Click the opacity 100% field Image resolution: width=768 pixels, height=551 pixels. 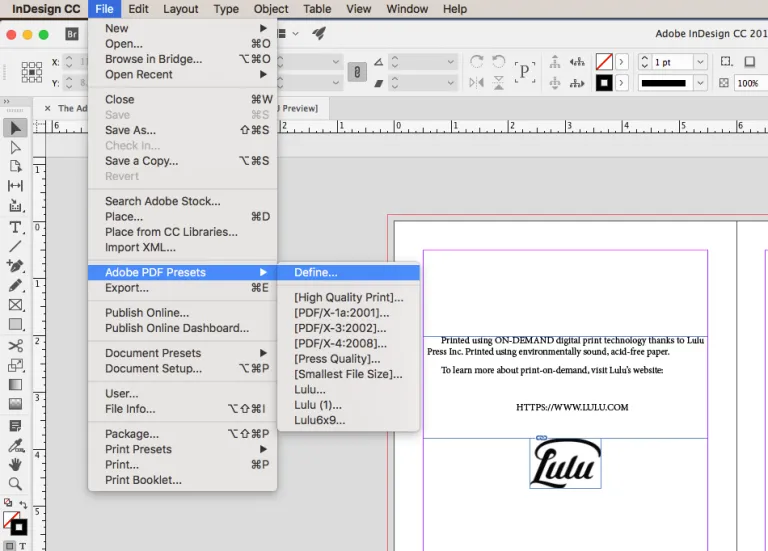750,83
